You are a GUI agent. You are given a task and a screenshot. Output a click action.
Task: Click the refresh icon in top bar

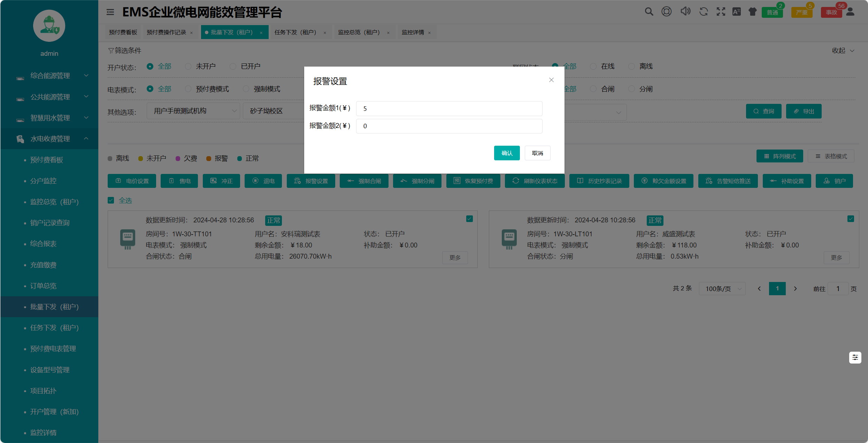[x=704, y=12]
